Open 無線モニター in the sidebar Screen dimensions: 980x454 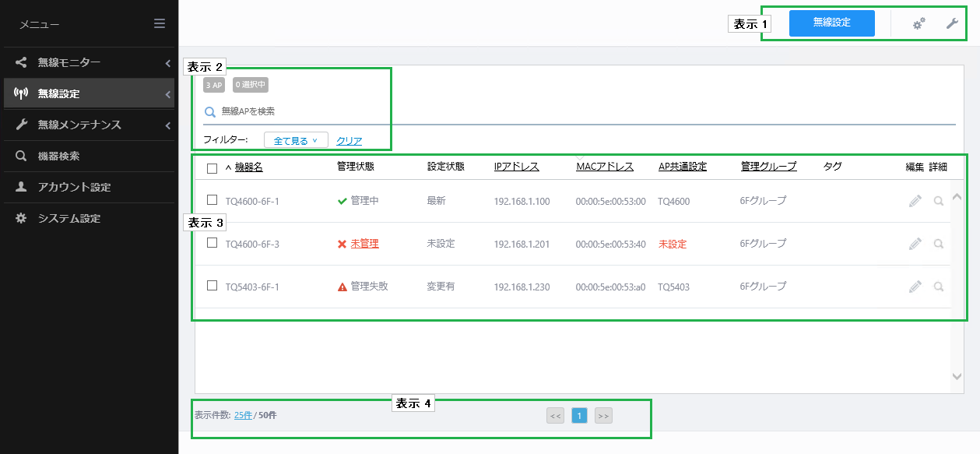pyautogui.click(x=89, y=62)
